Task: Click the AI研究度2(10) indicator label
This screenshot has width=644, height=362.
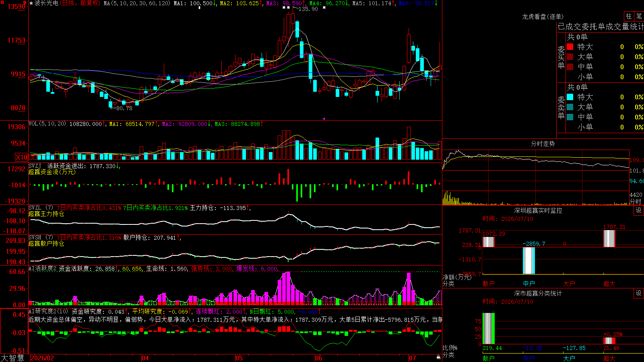Action: 48,311
